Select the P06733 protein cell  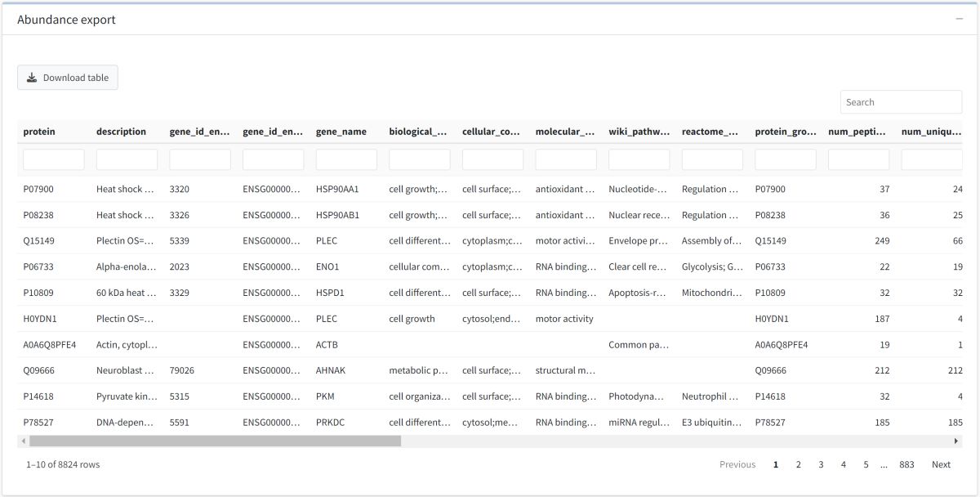[37, 266]
